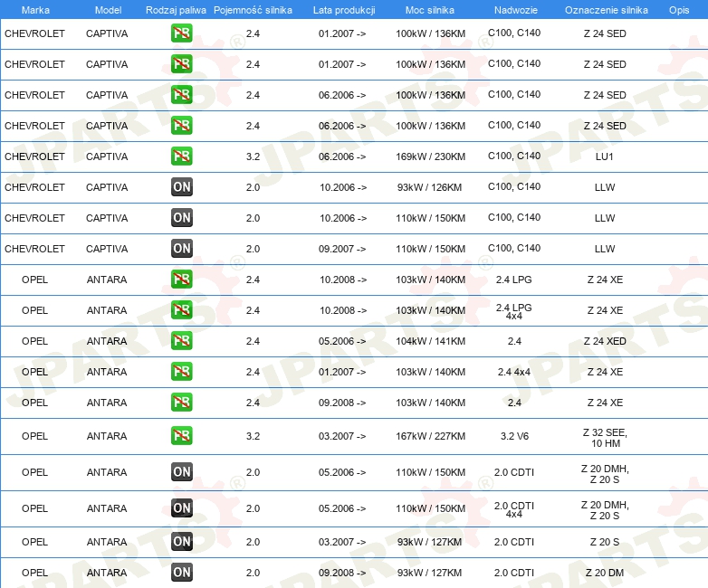Click the Opis column header
Viewport: 708px width, 588px height.
pyautogui.click(x=678, y=9)
